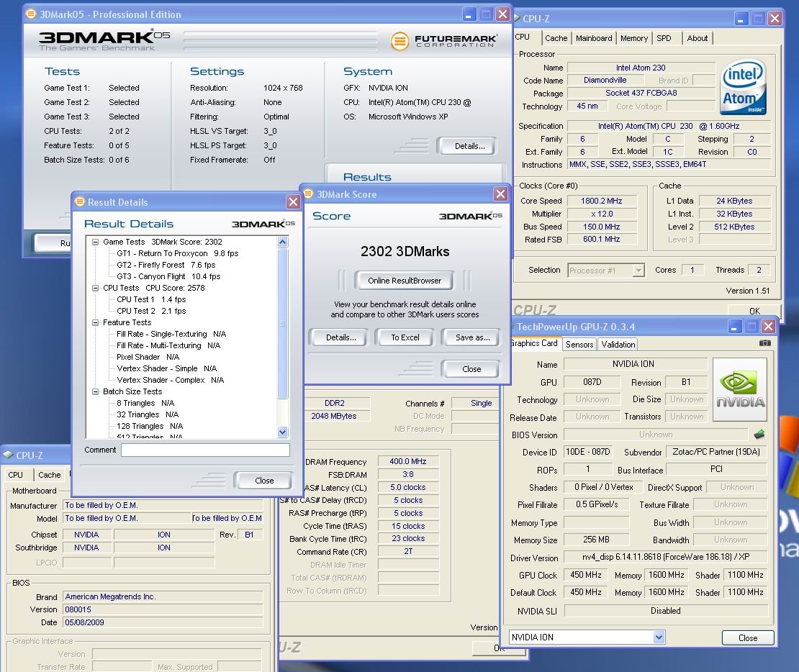This screenshot has width=799, height=672.
Task: Click the 3DMark05 title bar icon
Action: point(30,14)
